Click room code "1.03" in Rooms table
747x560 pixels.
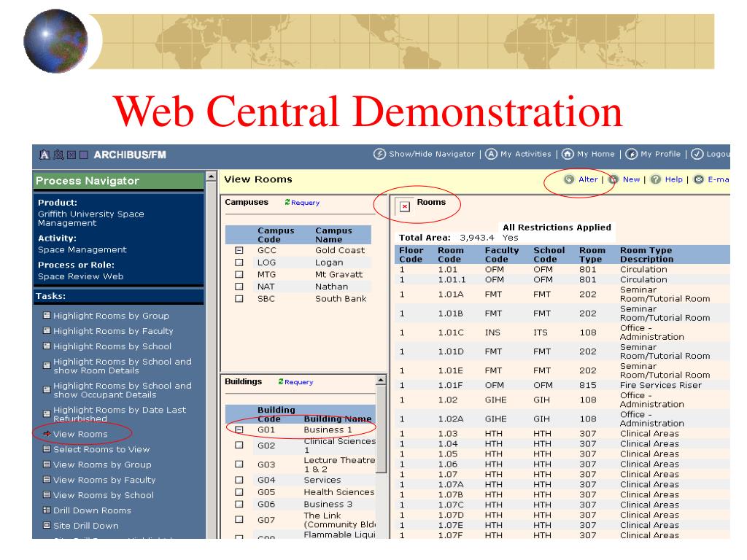448,433
